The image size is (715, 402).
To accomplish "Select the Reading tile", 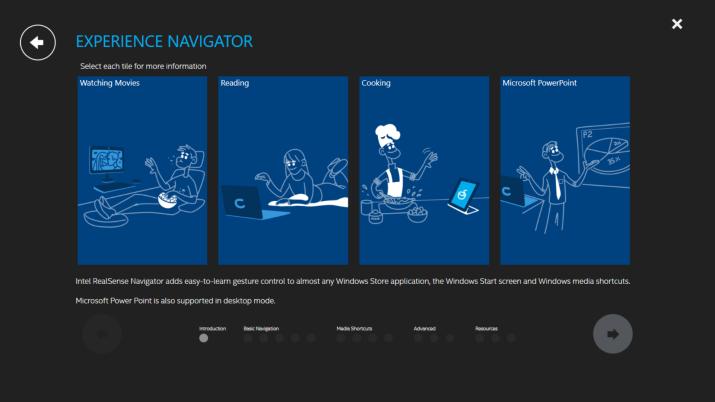I will pyautogui.click(x=283, y=170).
